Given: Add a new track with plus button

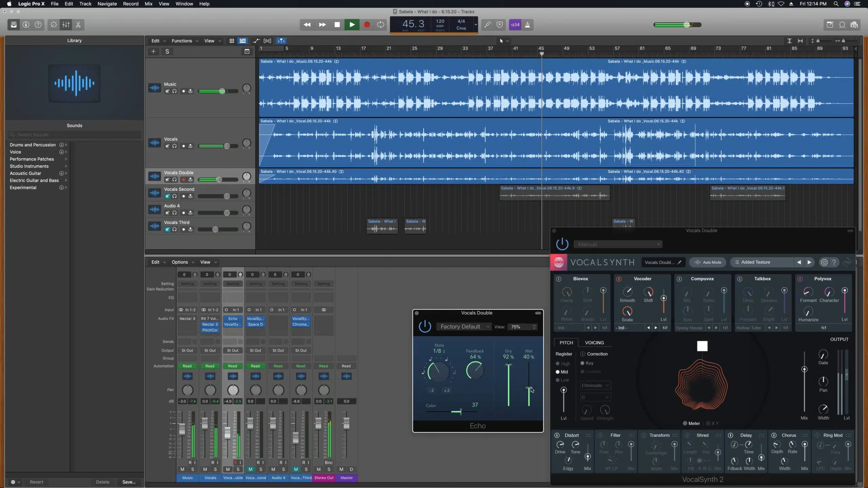Looking at the screenshot, I should (x=154, y=52).
